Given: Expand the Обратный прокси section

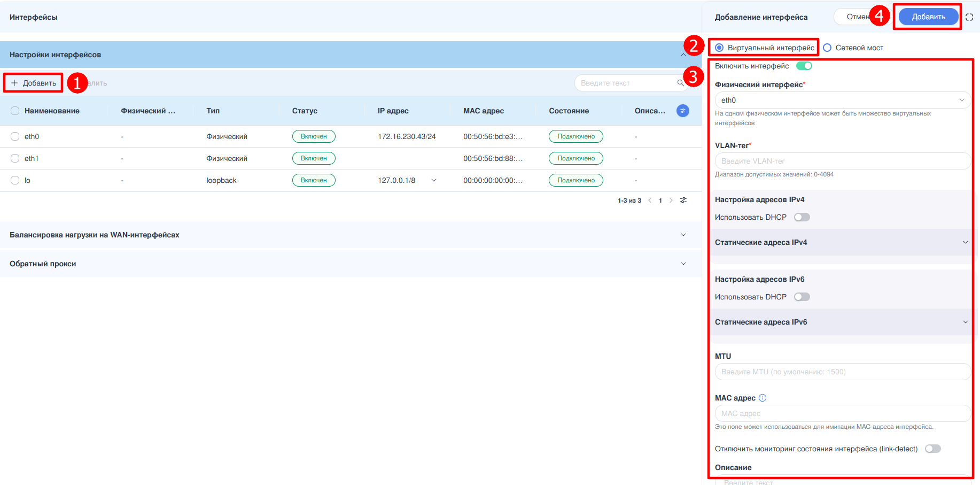Looking at the screenshot, I should (x=683, y=264).
